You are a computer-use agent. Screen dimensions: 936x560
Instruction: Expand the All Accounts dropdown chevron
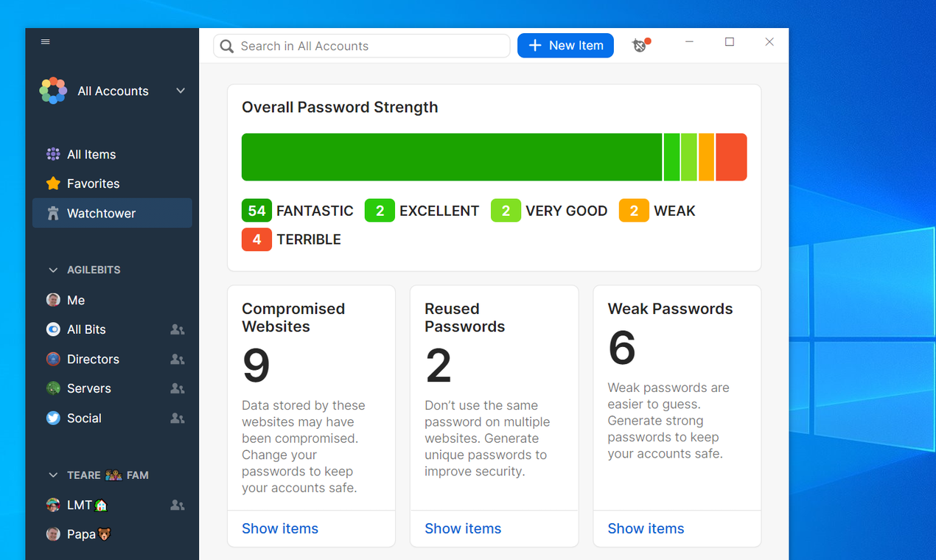[181, 91]
